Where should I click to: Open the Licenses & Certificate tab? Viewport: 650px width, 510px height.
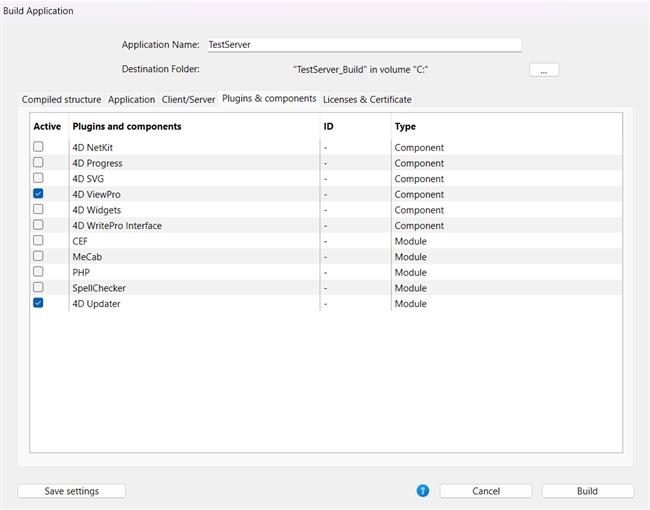tap(367, 100)
